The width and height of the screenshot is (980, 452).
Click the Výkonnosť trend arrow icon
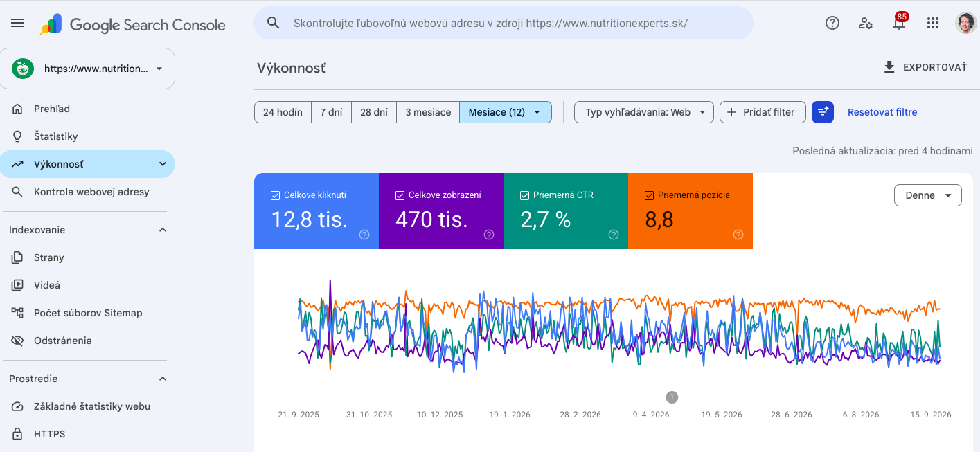click(x=18, y=164)
